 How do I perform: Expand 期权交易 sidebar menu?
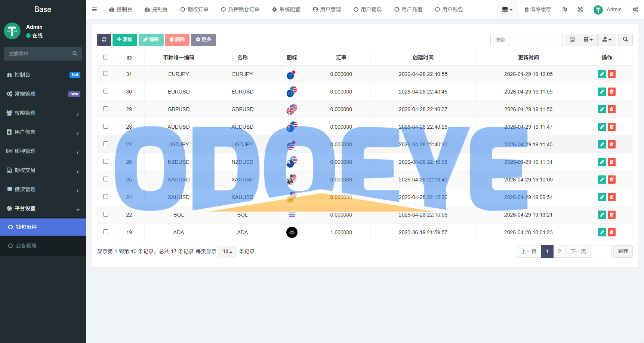coord(43,170)
